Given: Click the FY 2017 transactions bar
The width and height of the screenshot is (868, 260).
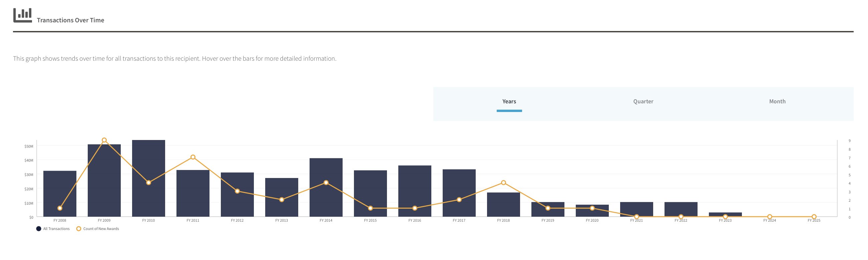Looking at the screenshot, I should pyautogui.click(x=459, y=193).
